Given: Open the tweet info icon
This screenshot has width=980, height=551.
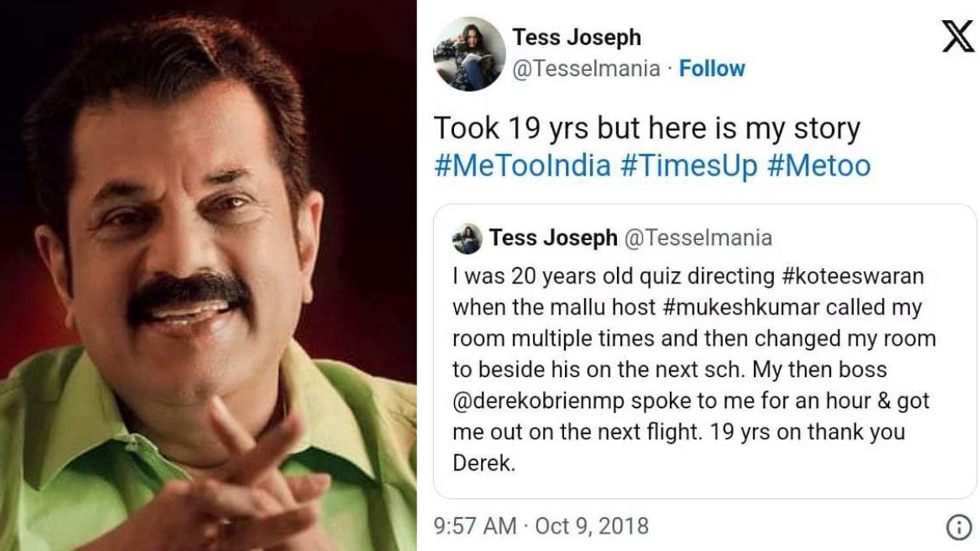Looking at the screenshot, I should (x=957, y=527).
